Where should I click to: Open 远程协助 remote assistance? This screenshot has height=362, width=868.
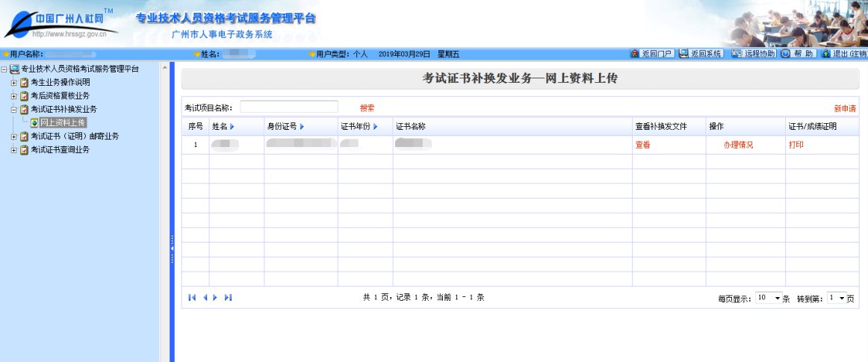[753, 54]
